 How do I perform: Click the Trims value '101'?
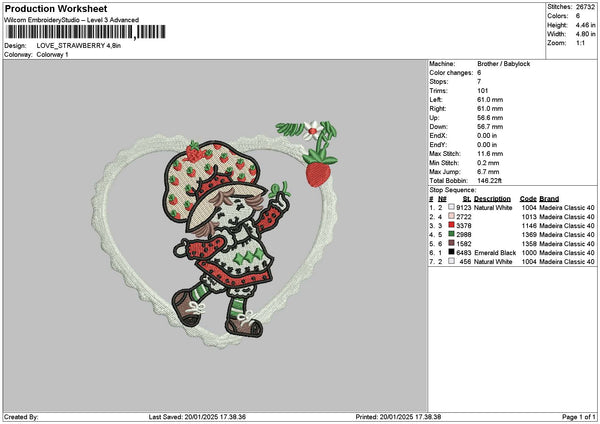pyautogui.click(x=483, y=91)
